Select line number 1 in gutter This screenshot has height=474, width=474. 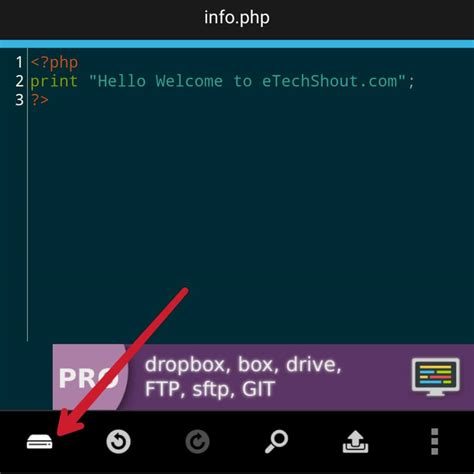coord(19,62)
